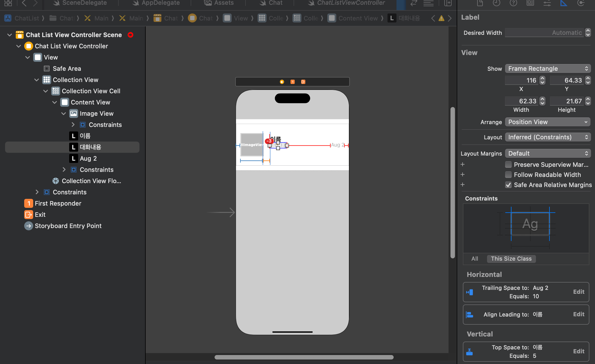Viewport: 595px width, 364px height.
Task: Open the Show Frame Rectangle dropdown
Action: point(547,69)
